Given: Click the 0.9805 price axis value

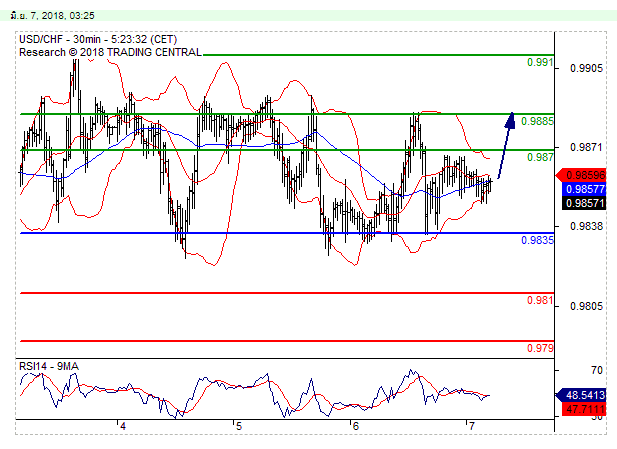Looking at the screenshot, I should [x=586, y=306].
